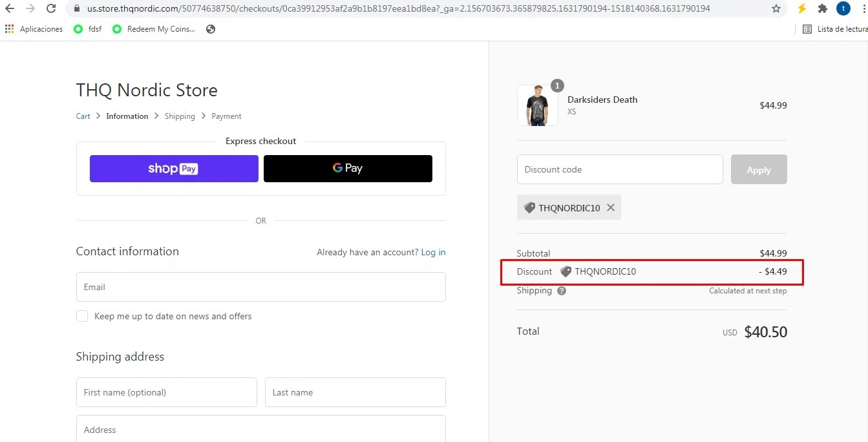
Task: Remove the THQNORDIC10 discount code tag
Action: [x=611, y=207]
